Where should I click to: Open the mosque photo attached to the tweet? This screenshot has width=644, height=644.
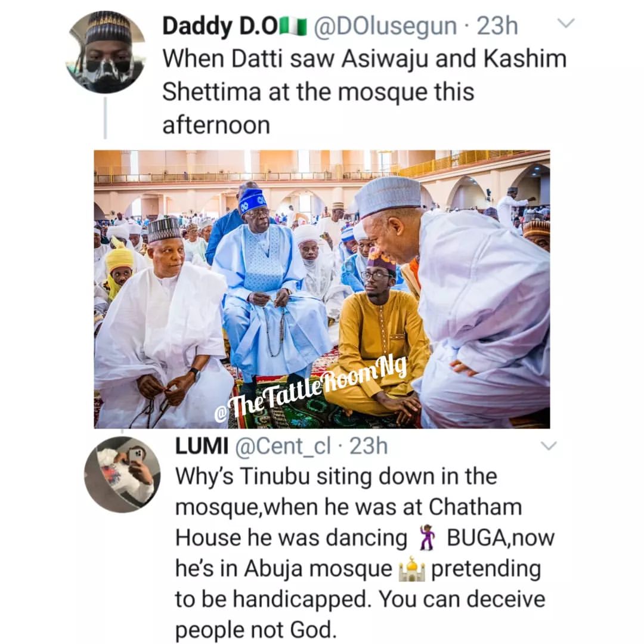[321, 289]
